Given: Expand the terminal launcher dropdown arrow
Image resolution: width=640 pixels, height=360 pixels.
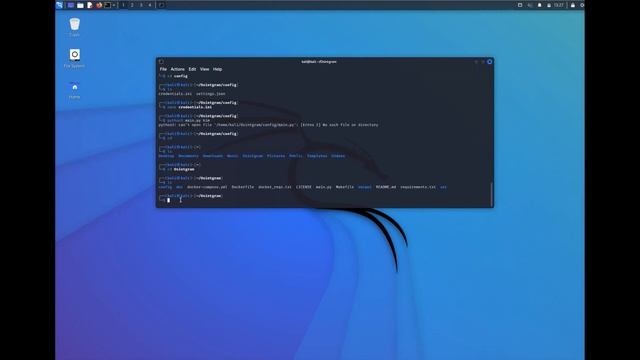Looking at the screenshot, I should [x=114, y=5].
